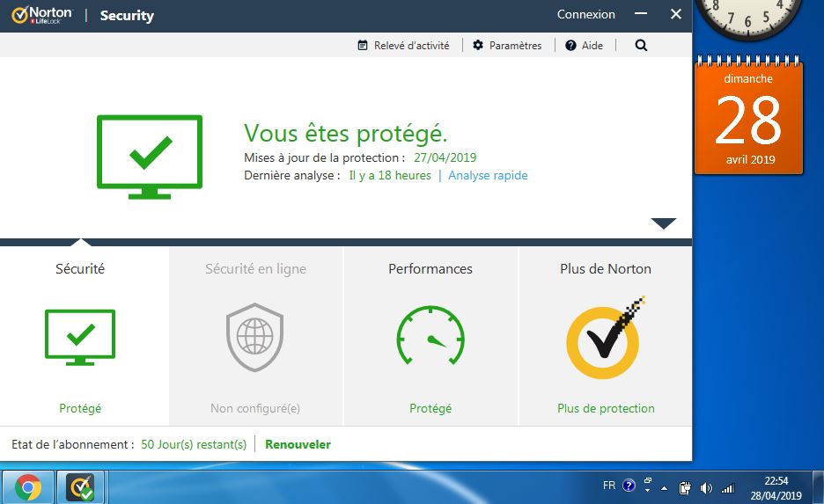824x504 pixels.
Task: Click the Connexion link
Action: click(x=586, y=14)
